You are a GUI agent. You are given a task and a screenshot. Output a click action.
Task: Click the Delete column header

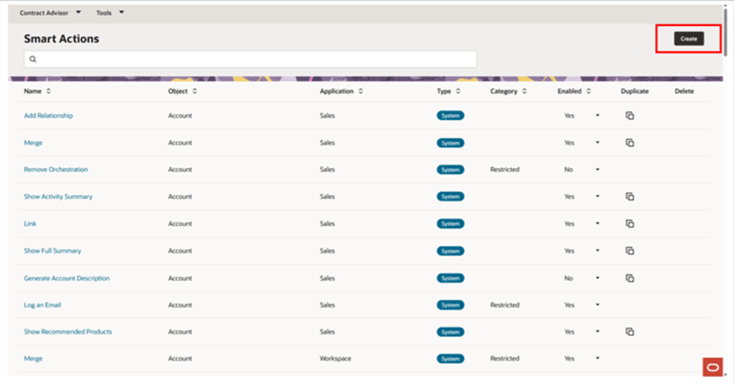tap(684, 91)
